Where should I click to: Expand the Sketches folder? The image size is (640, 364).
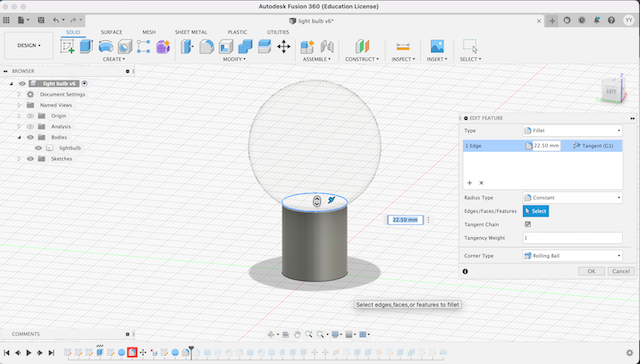click(19, 159)
